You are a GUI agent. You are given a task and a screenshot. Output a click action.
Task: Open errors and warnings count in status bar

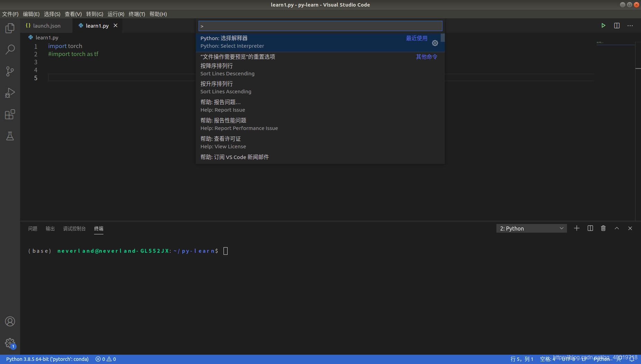click(x=106, y=359)
